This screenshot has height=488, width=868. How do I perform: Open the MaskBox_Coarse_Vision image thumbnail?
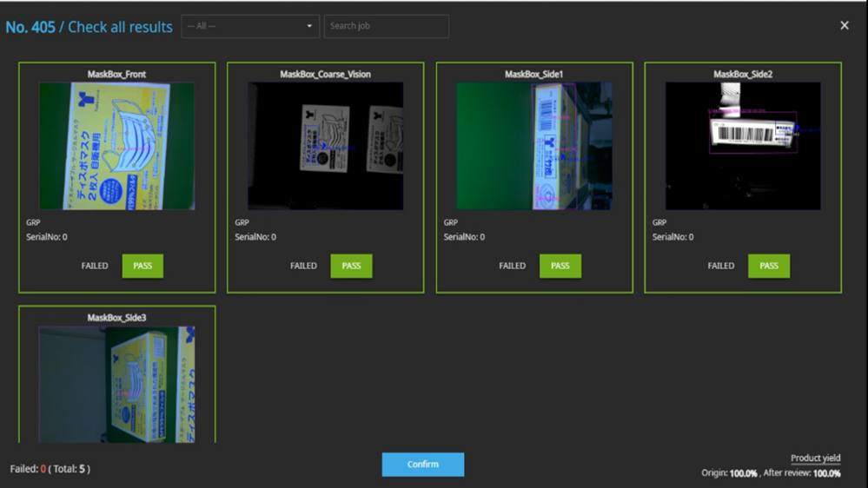click(x=325, y=146)
